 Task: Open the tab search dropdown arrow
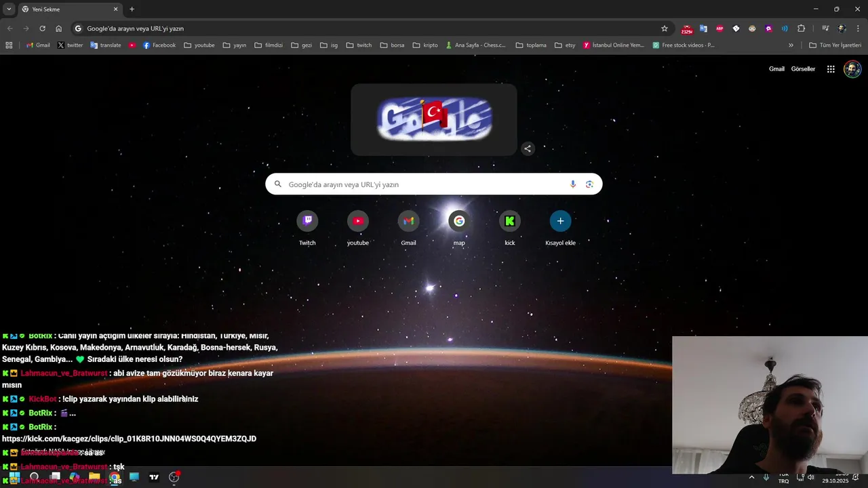tap(9, 9)
